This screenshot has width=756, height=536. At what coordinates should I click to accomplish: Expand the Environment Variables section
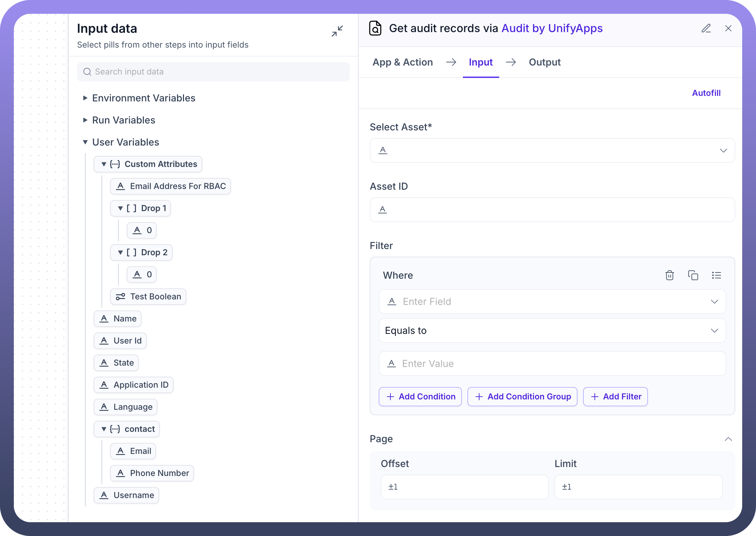click(x=85, y=98)
